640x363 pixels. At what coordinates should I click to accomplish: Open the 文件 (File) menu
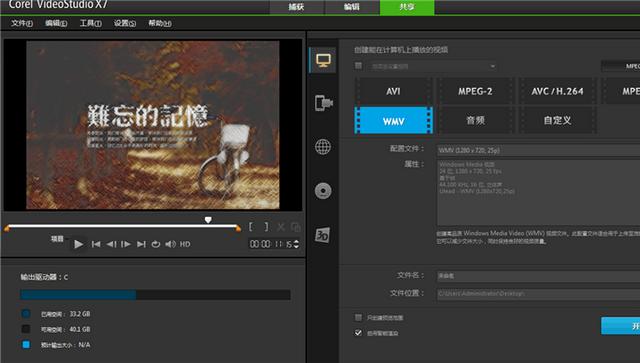click(x=22, y=23)
